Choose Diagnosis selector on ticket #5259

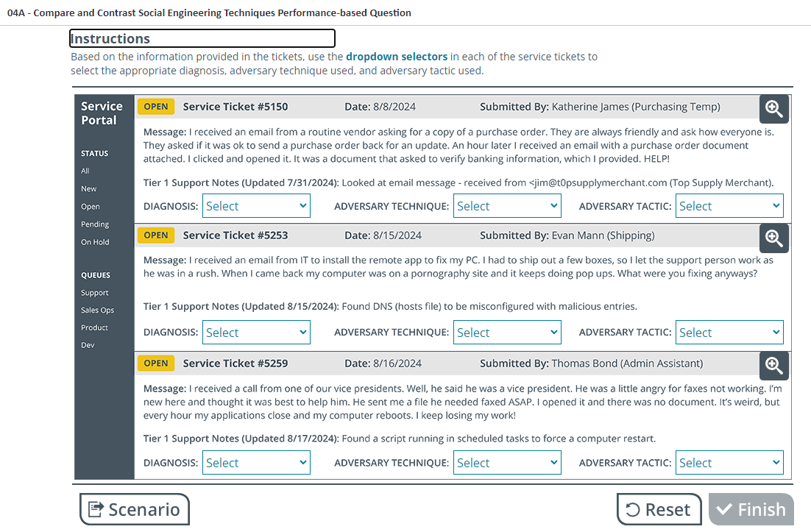pos(256,463)
